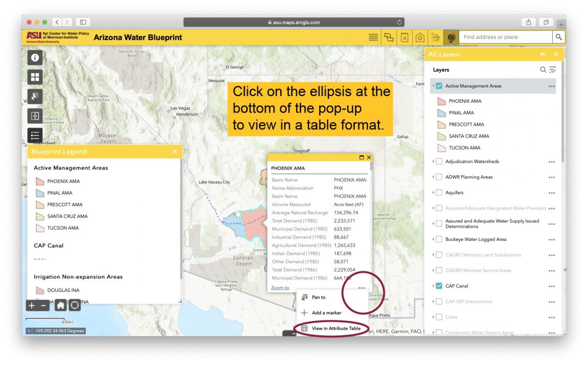This screenshot has height=365, width=588.
Task: Click the document theme icon in header
Action: pyautogui.click(x=404, y=37)
